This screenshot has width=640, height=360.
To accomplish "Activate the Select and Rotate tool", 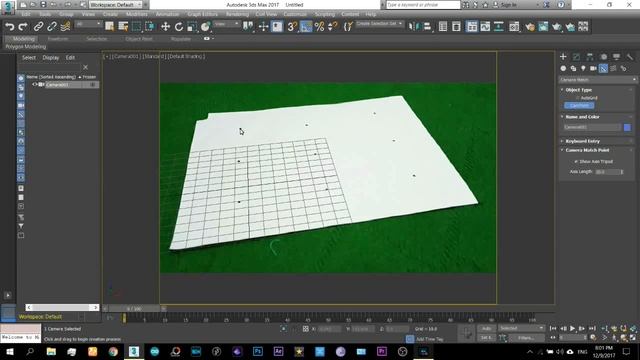I will (179, 27).
